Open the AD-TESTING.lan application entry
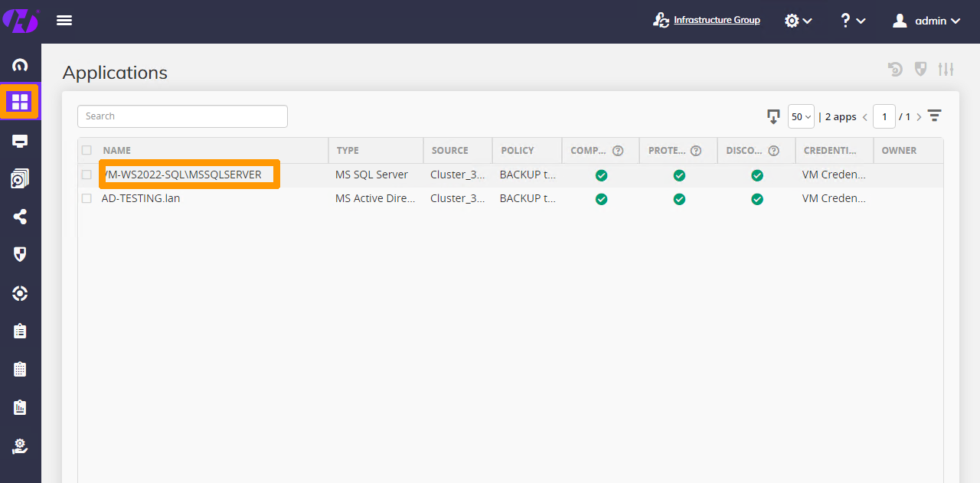 pyautogui.click(x=142, y=198)
